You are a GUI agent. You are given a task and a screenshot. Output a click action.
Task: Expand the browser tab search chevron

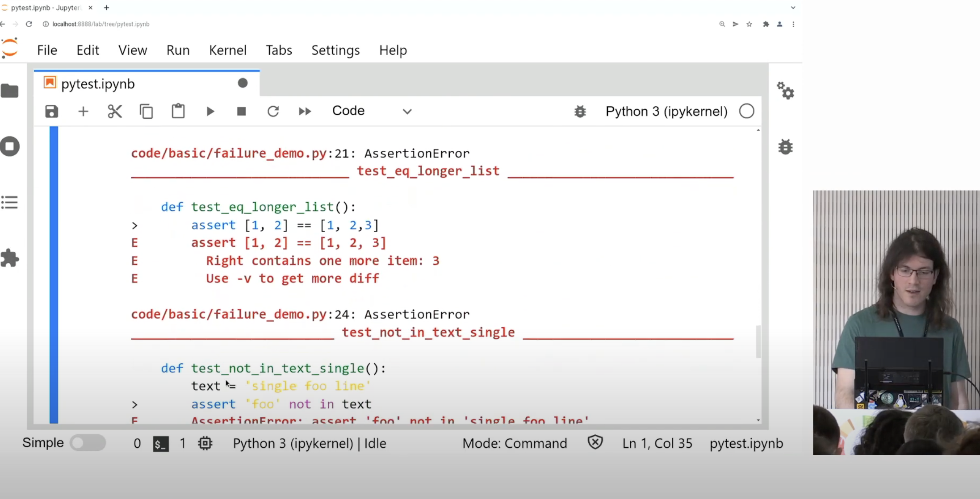click(x=793, y=8)
